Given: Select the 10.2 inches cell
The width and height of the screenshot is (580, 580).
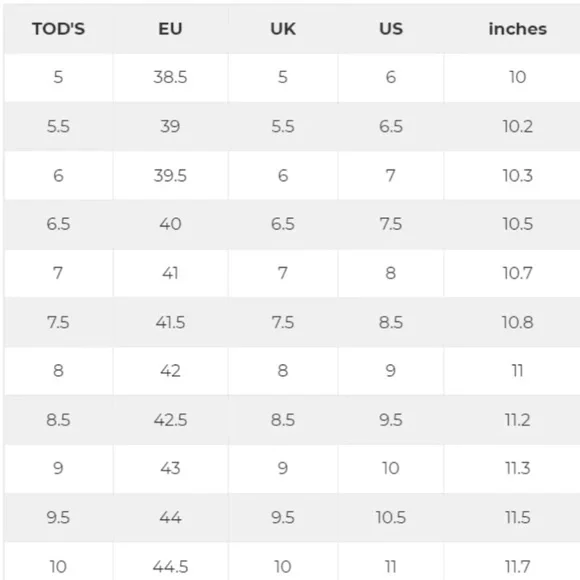Looking at the screenshot, I should pyautogui.click(x=517, y=127).
